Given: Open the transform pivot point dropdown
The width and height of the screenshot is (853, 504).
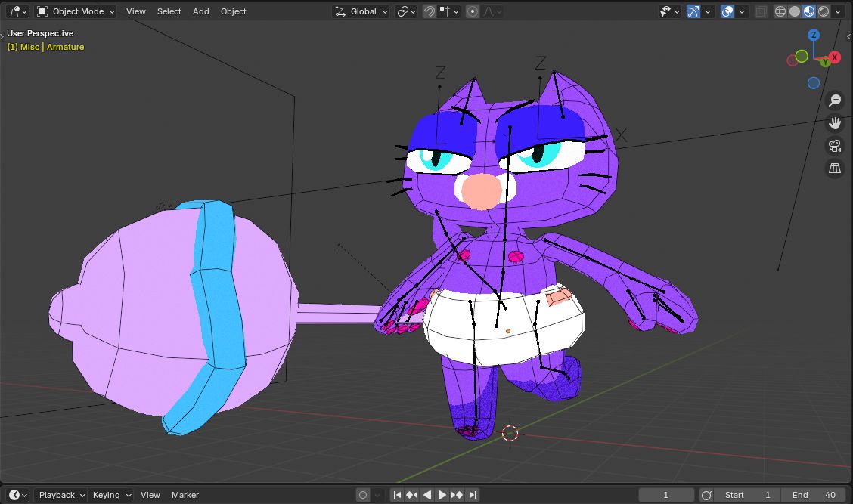Looking at the screenshot, I should (x=406, y=11).
